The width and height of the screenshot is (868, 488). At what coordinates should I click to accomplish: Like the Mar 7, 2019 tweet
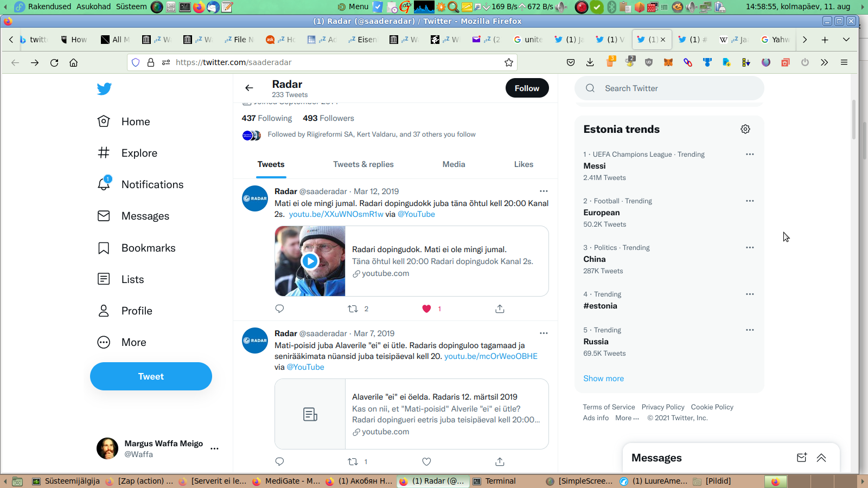click(x=426, y=461)
